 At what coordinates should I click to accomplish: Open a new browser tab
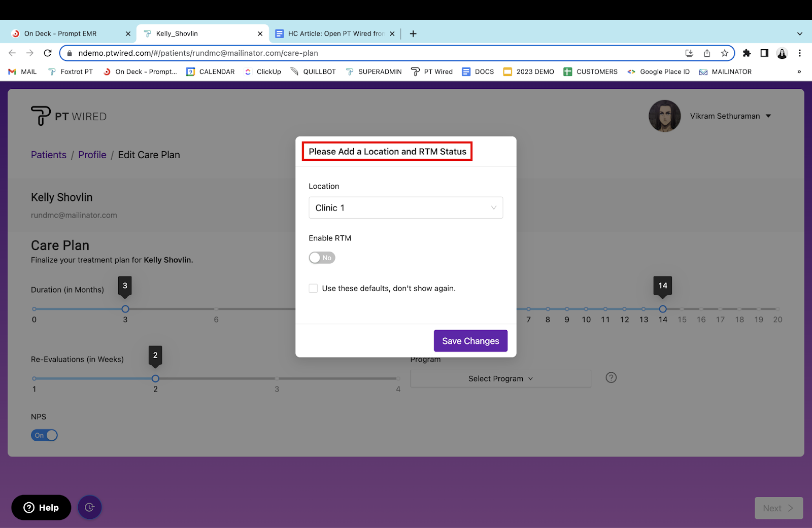[x=413, y=33]
